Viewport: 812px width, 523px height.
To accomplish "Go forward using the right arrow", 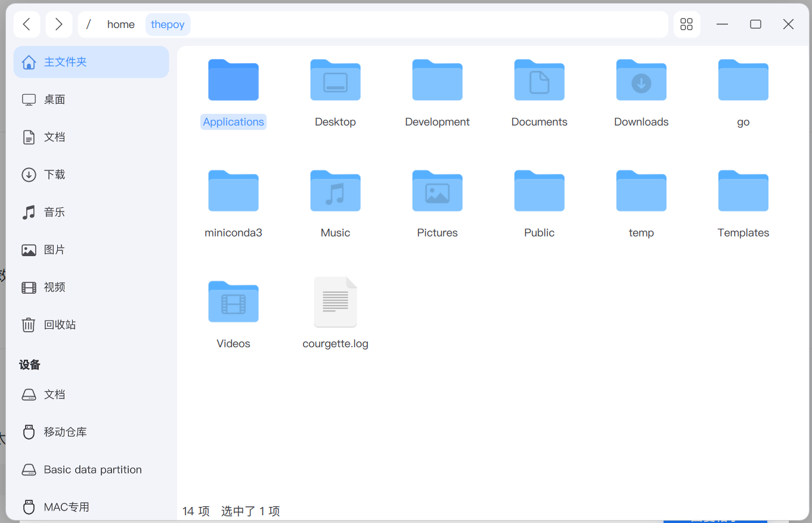I will click(58, 24).
